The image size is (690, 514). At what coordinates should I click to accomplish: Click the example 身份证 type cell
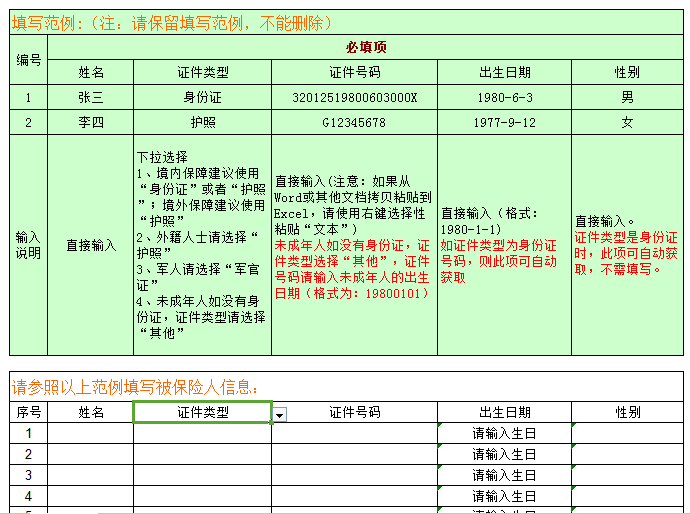202,98
